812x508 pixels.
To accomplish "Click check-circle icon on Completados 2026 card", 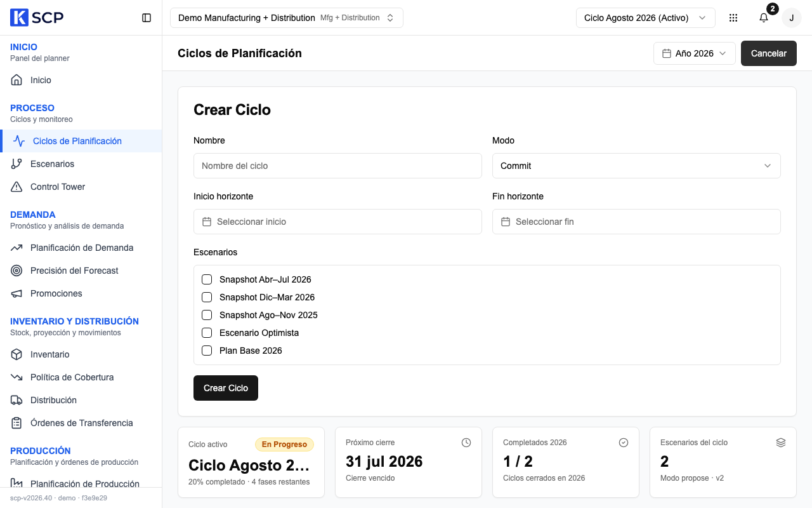I will click(x=624, y=443).
